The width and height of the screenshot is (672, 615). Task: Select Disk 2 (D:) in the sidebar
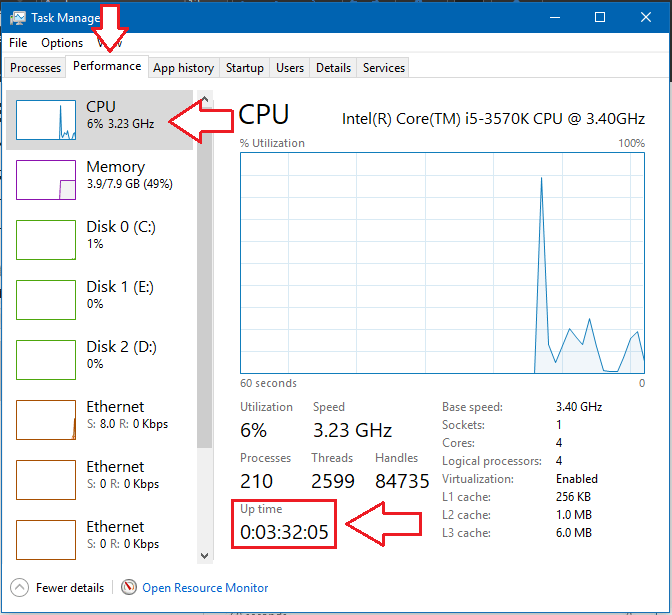(x=99, y=360)
